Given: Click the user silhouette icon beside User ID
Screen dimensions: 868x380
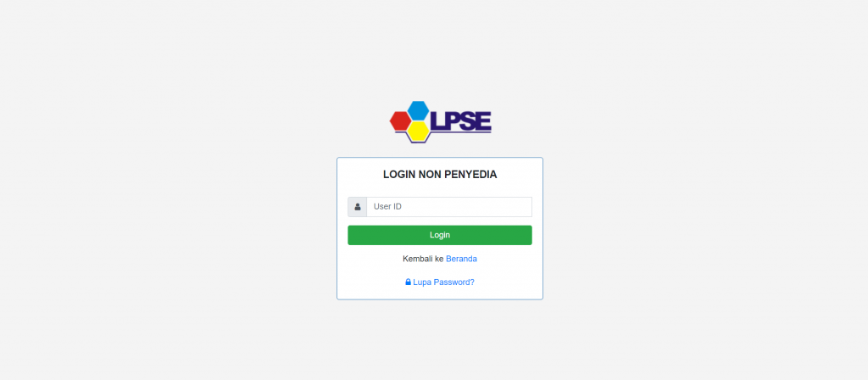Looking at the screenshot, I should pos(358,207).
